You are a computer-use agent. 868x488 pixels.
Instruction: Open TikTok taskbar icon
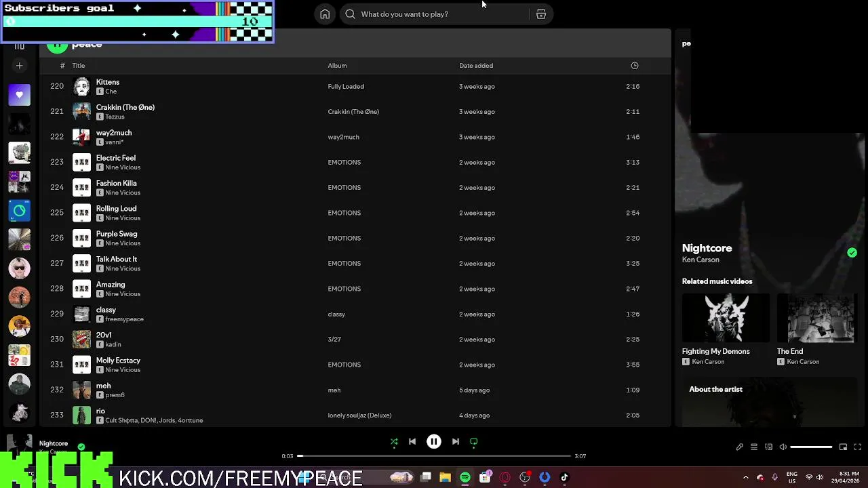pyautogui.click(x=564, y=477)
